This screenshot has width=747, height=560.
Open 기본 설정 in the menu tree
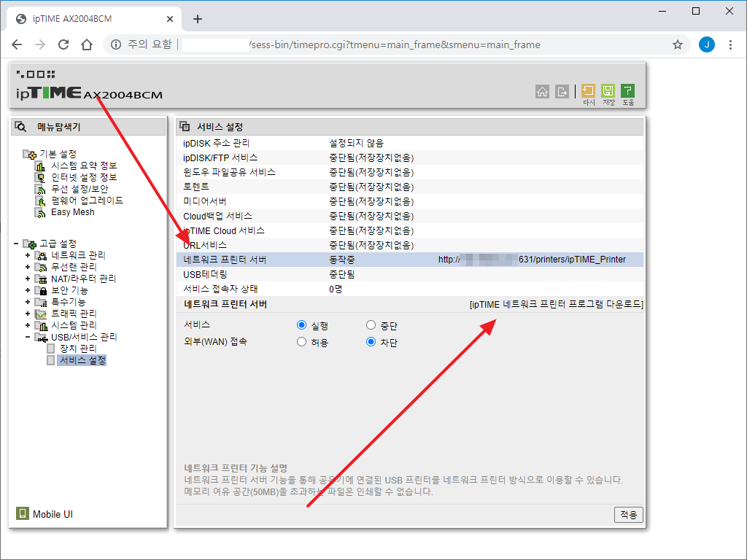point(58,154)
